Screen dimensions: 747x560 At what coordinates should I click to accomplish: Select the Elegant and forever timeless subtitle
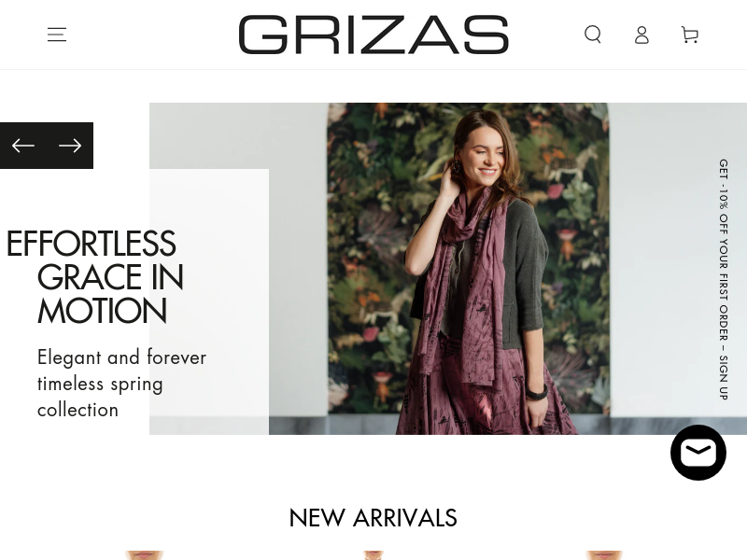click(122, 384)
